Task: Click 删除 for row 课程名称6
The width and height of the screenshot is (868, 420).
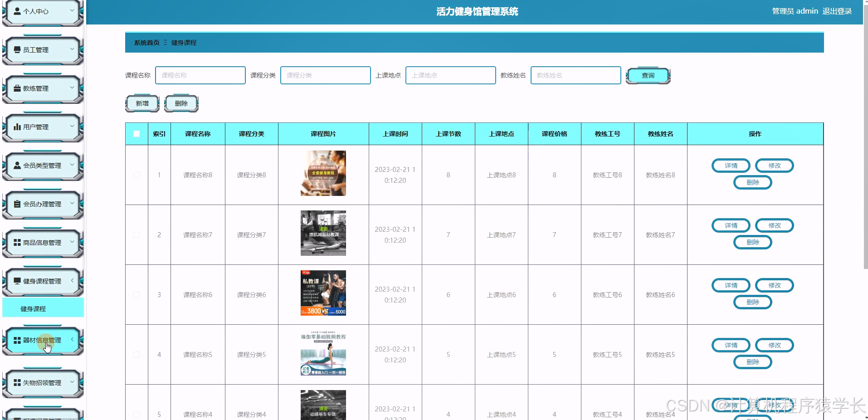Action: [x=753, y=302]
